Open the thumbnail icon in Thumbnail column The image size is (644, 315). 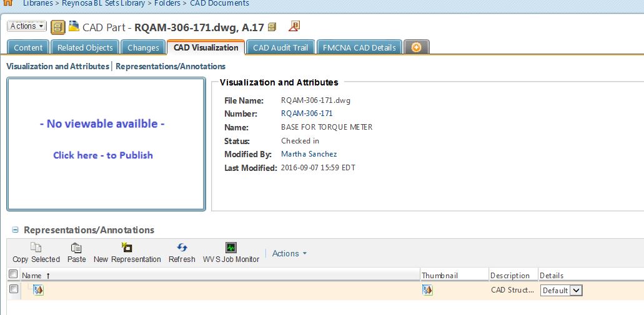(427, 290)
